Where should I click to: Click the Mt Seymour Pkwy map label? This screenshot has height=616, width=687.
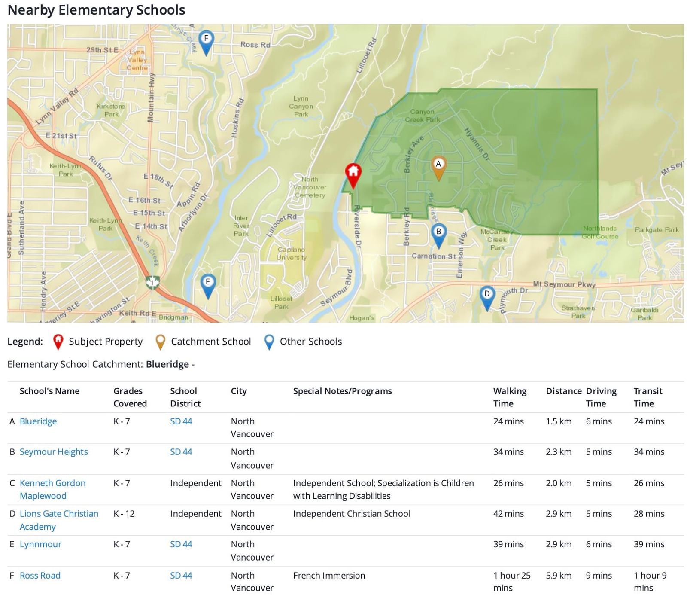(x=564, y=284)
